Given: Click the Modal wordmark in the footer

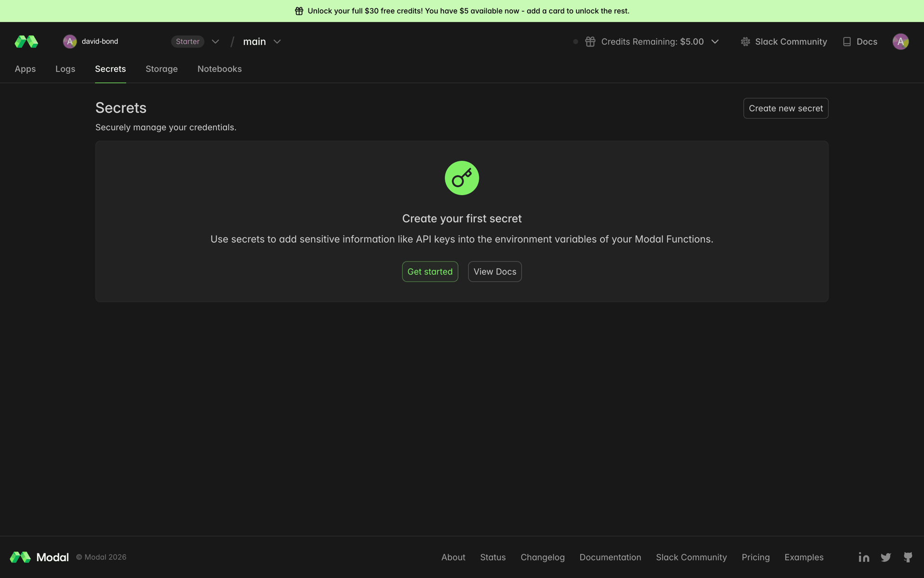Looking at the screenshot, I should [x=52, y=557].
